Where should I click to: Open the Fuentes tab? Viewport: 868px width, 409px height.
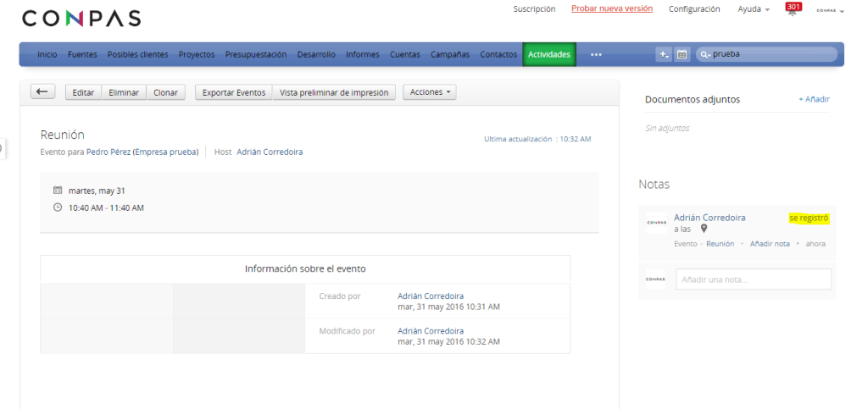point(82,55)
